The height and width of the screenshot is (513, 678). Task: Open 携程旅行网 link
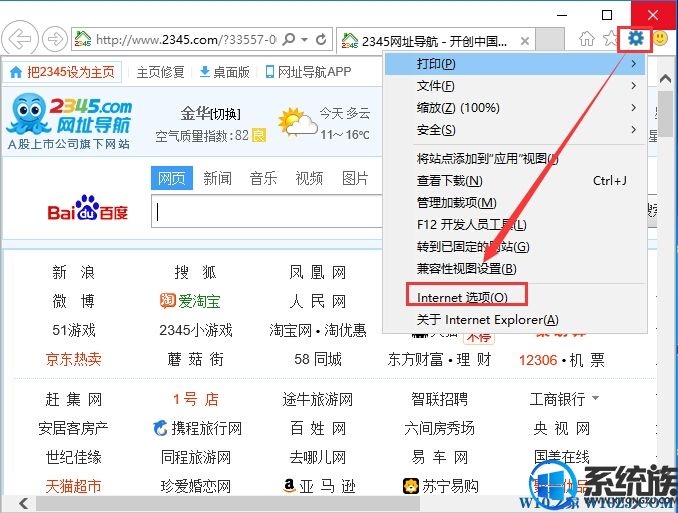point(197,428)
